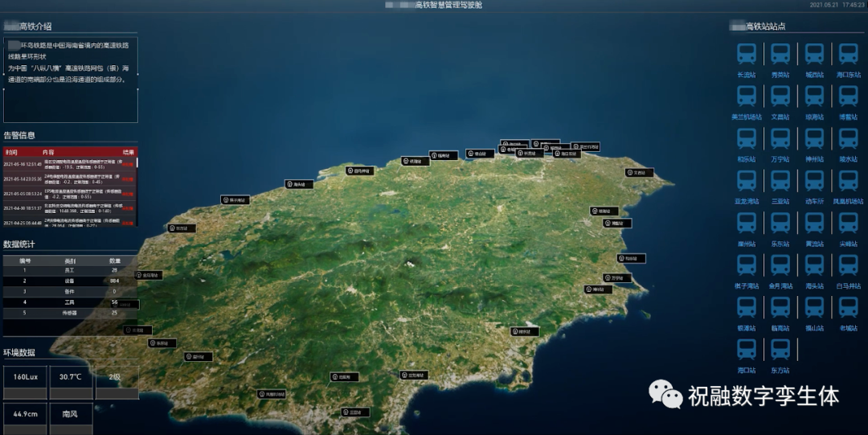Select the 30.7℃ temperature tile

[71, 377]
